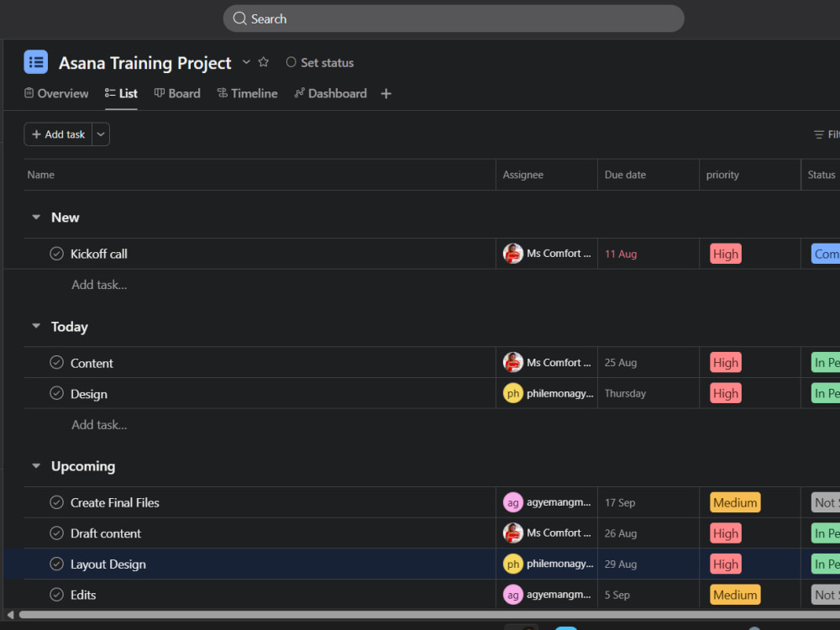840x630 pixels.
Task: Open the Add task dropdown arrow
Action: pos(101,134)
